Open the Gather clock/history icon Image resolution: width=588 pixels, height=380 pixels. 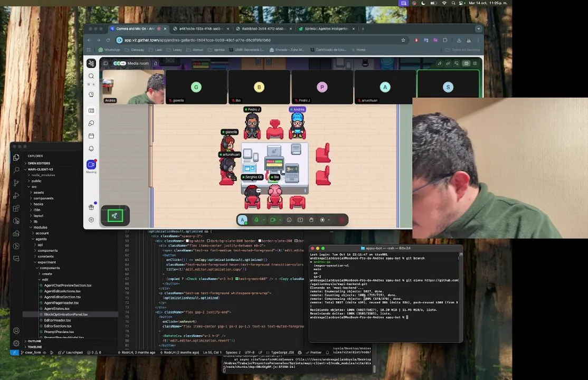(91, 94)
